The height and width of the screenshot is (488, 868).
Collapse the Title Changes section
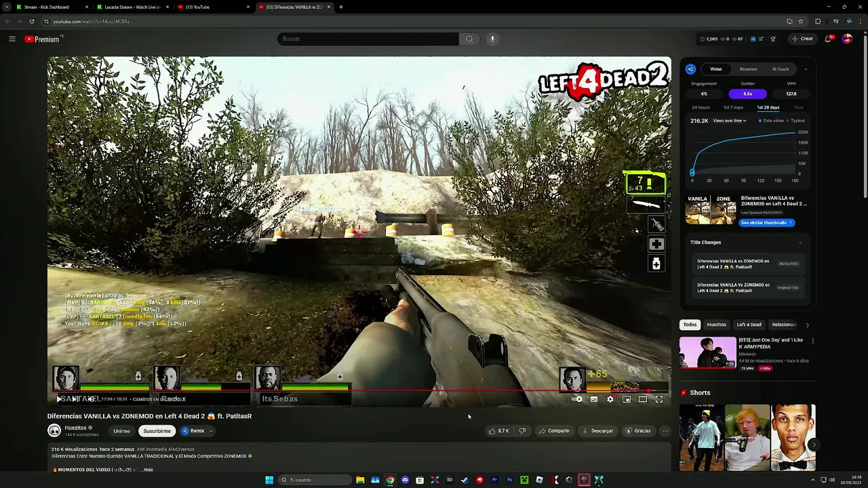click(800, 243)
